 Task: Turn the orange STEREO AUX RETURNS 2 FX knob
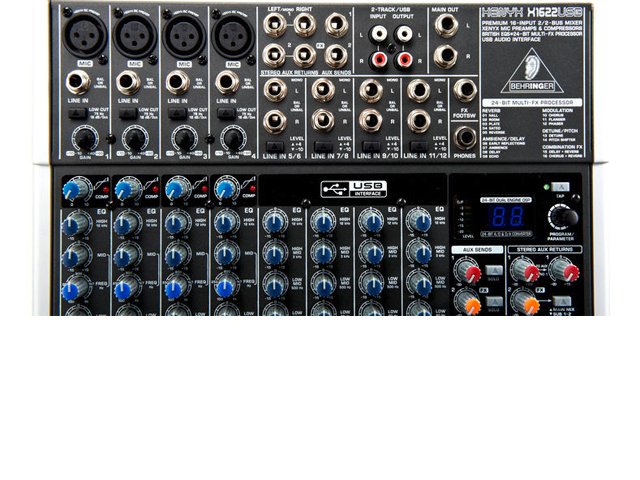[x=526, y=302]
